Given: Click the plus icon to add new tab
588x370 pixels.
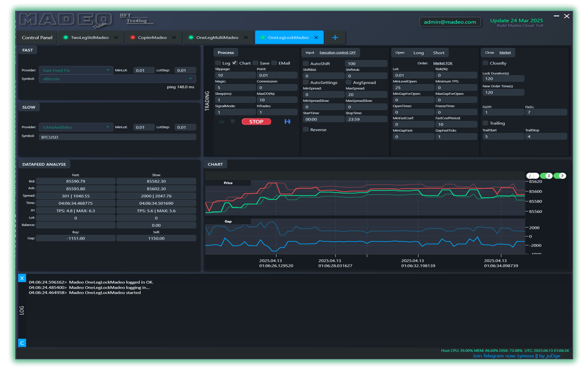Looking at the screenshot, I should pos(335,38).
